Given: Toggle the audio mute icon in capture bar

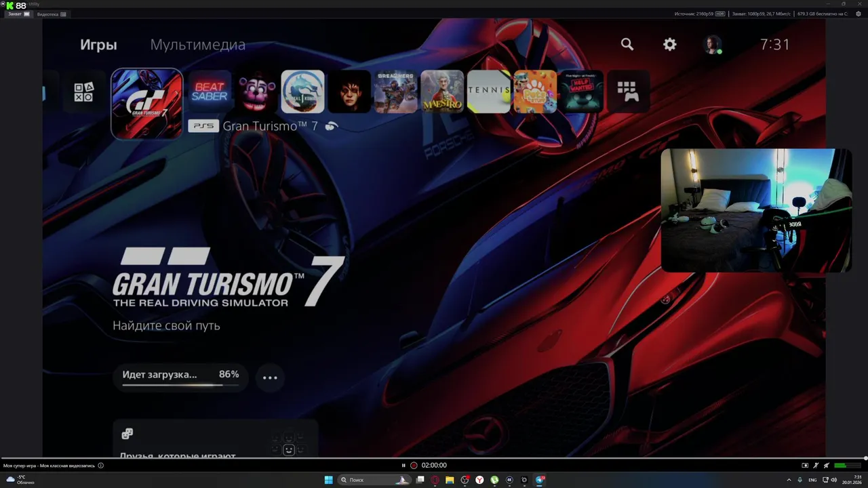Looking at the screenshot, I should 825,466.
